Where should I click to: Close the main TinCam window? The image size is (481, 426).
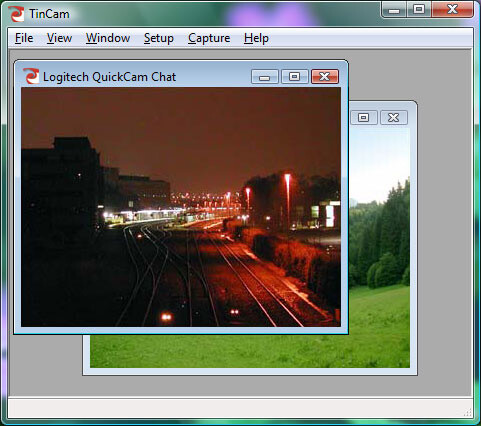pos(452,10)
